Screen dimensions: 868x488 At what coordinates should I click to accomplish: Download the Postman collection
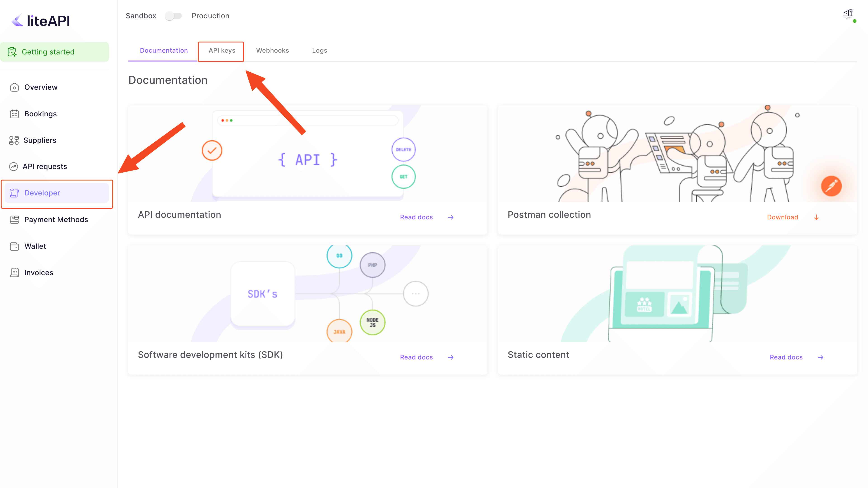click(782, 217)
